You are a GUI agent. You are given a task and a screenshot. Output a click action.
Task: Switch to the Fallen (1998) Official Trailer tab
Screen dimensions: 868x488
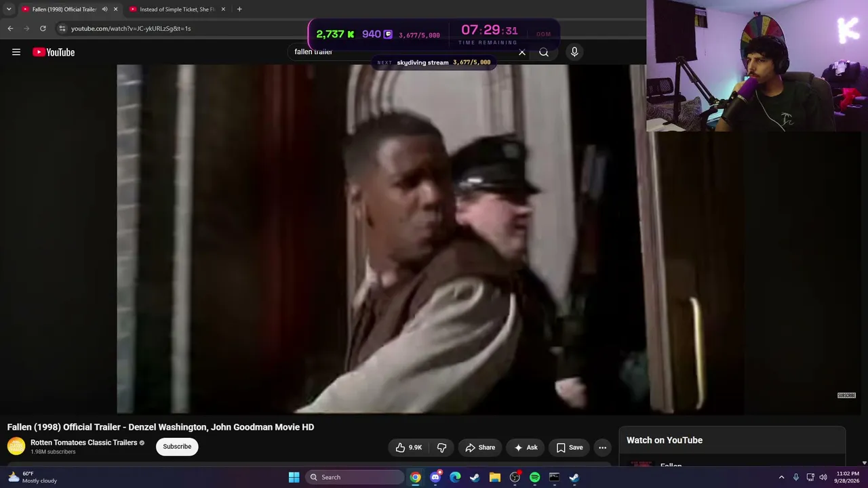(64, 9)
